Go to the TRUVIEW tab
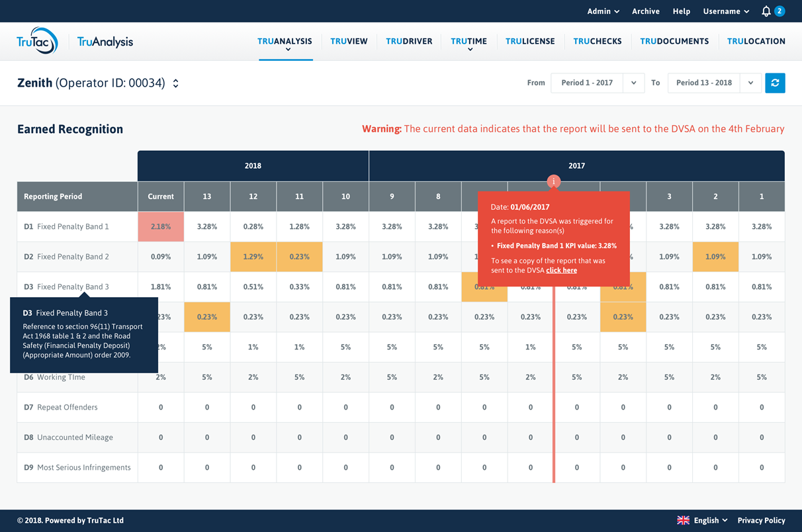The width and height of the screenshot is (802, 532). 349,41
